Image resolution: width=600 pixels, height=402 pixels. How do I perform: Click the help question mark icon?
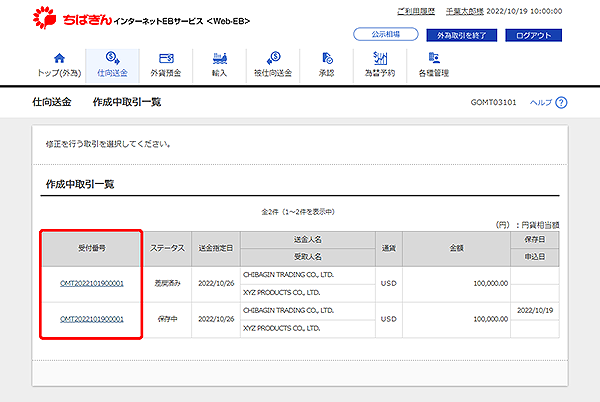561,103
